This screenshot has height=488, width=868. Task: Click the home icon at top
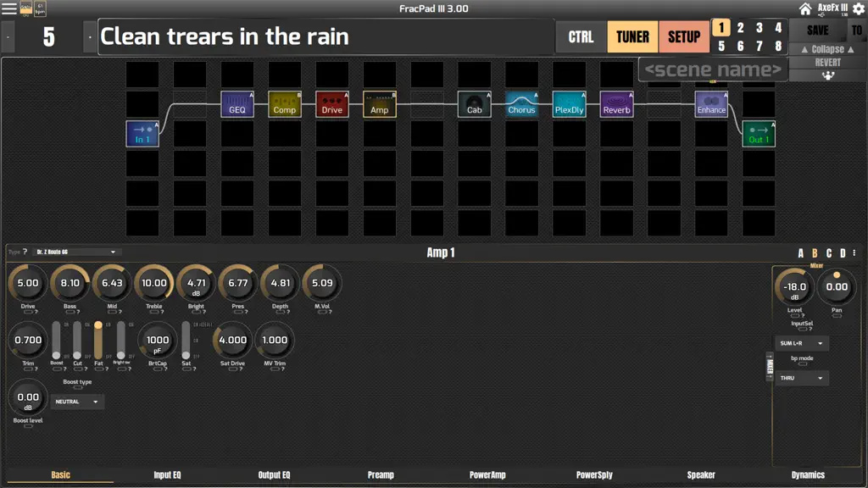[x=805, y=8]
